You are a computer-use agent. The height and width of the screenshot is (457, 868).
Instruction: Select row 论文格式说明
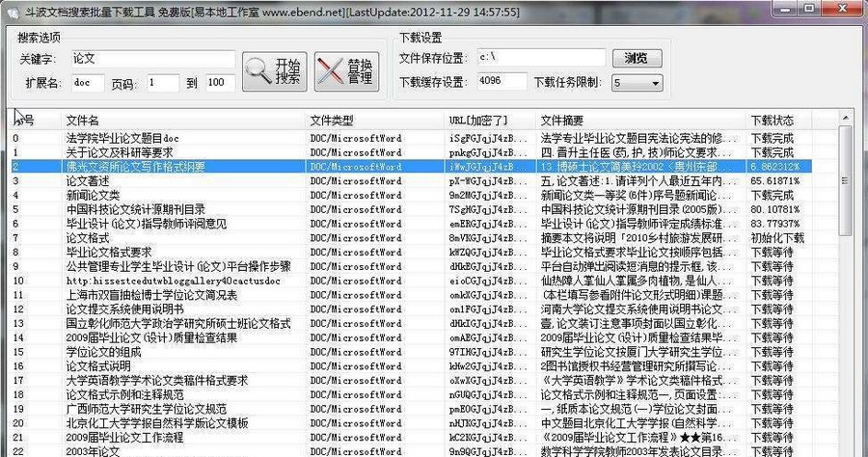pyautogui.click(x=411, y=366)
